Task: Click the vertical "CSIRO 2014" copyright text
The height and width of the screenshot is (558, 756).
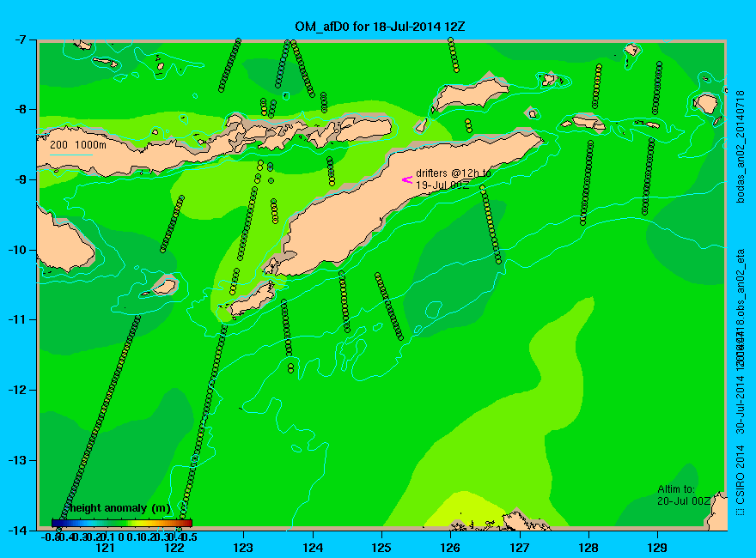Action: tap(741, 480)
